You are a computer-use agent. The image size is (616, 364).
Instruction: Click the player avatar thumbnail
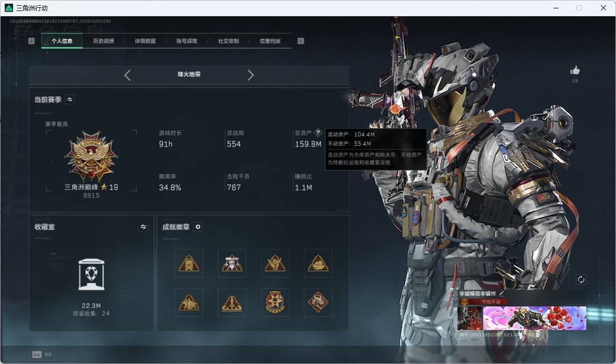470,318
